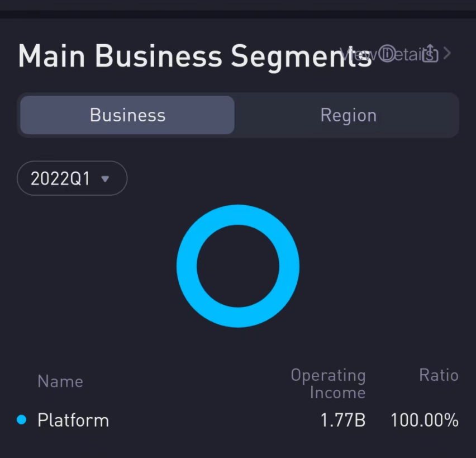
Task: Click the 2022Q1 period text
Action: coord(60,178)
